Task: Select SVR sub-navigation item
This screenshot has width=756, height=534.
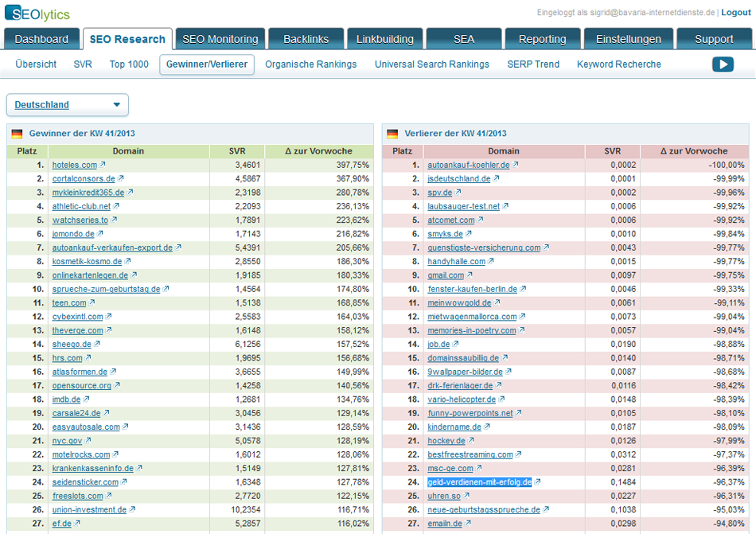Action: tap(83, 64)
